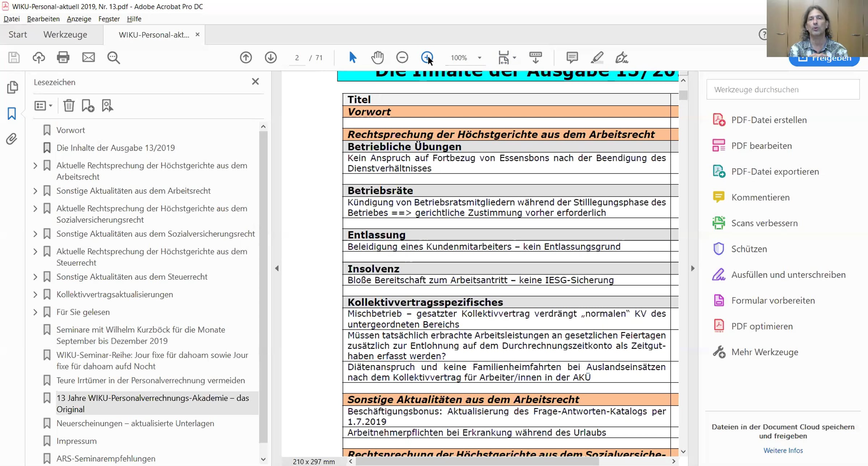Open the zoom percentage dropdown
Screen dimensions: 868x466
point(480,58)
